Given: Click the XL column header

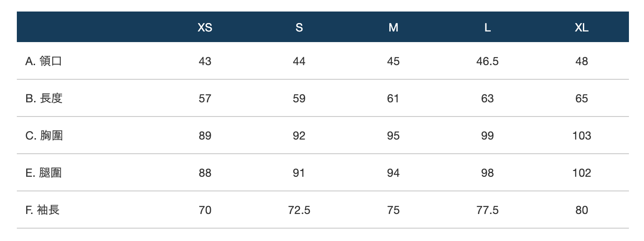Looking at the screenshot, I should pos(582,27).
